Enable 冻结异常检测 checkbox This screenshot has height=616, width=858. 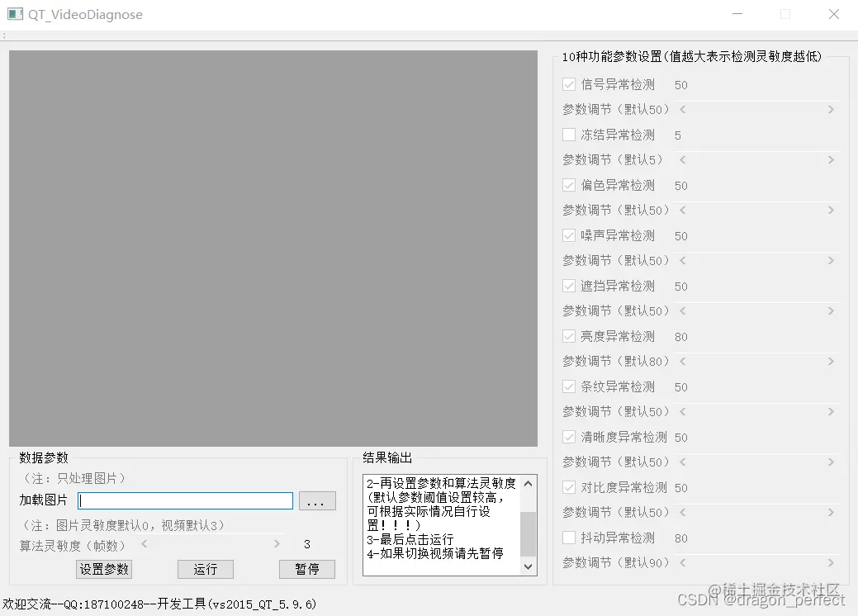(x=569, y=135)
